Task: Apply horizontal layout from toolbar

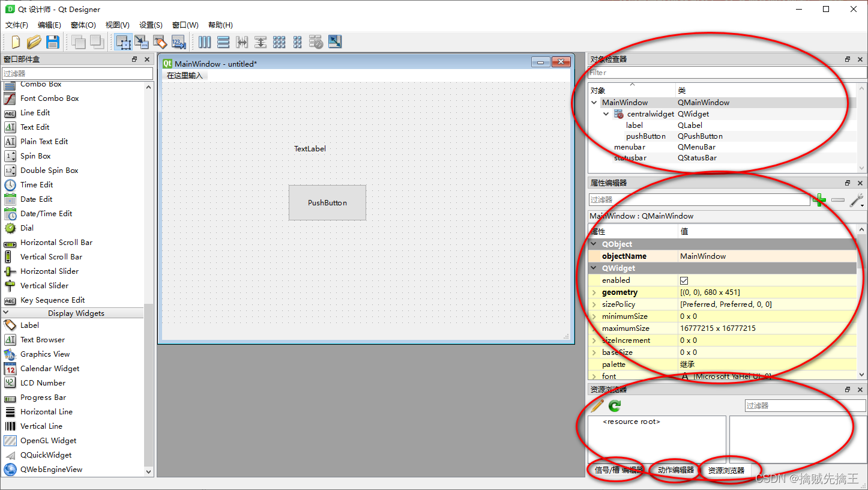Action: (x=205, y=41)
